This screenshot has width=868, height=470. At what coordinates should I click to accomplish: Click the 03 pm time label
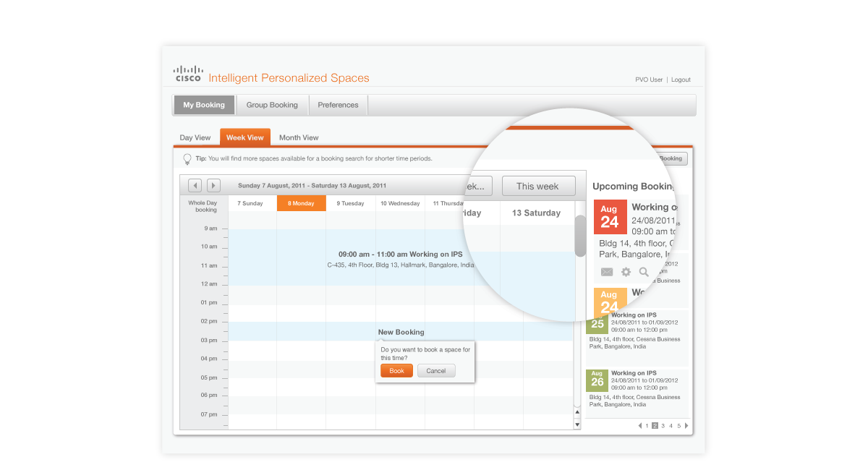tap(209, 340)
